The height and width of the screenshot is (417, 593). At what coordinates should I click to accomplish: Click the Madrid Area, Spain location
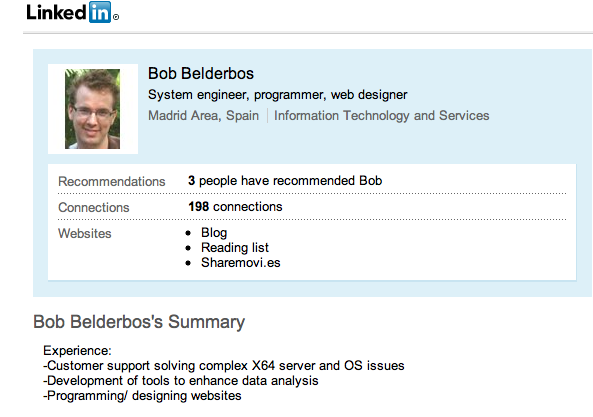(x=203, y=116)
